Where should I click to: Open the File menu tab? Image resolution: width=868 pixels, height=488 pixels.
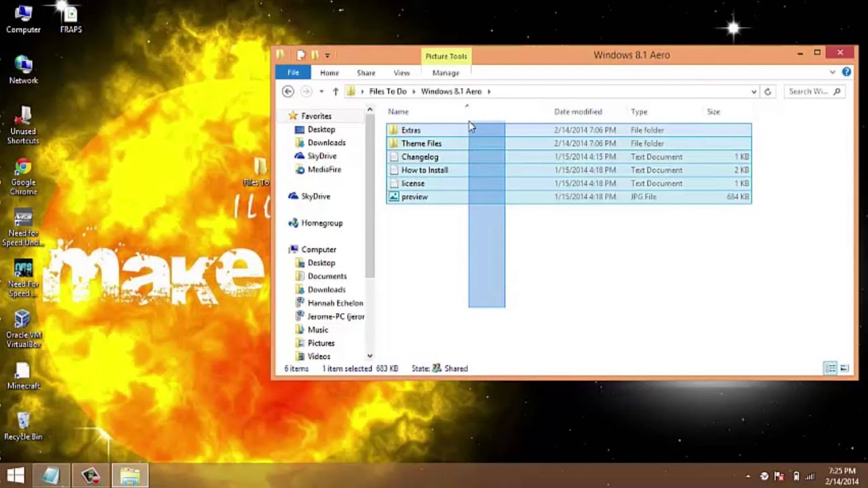tap(293, 73)
